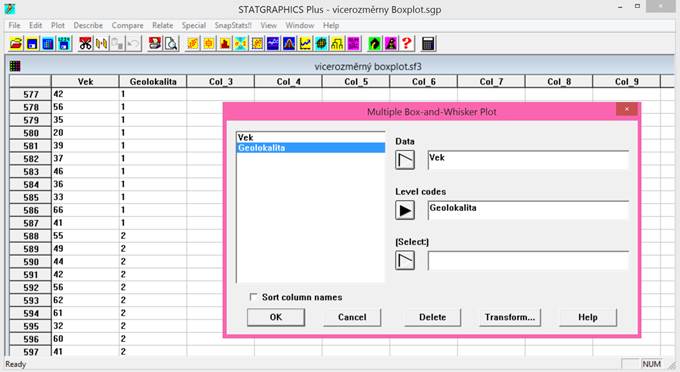Click the Transform... button
Viewport: 680px width, 372px height.
[x=510, y=317]
